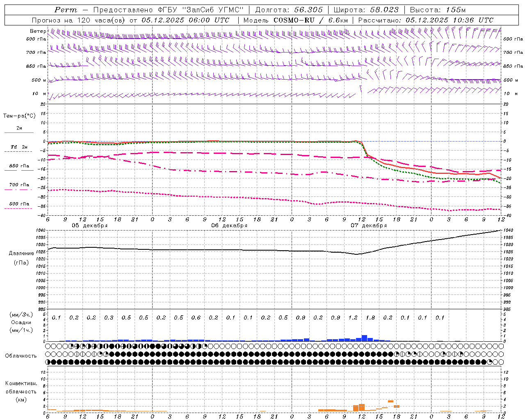Click the (мм/1ч.) precipitation unit label

pos(21,330)
